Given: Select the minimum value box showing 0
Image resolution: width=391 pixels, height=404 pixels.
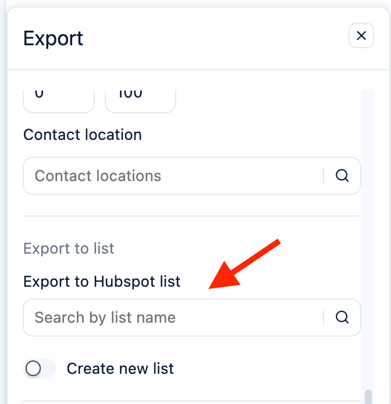Looking at the screenshot, I should (59, 101).
